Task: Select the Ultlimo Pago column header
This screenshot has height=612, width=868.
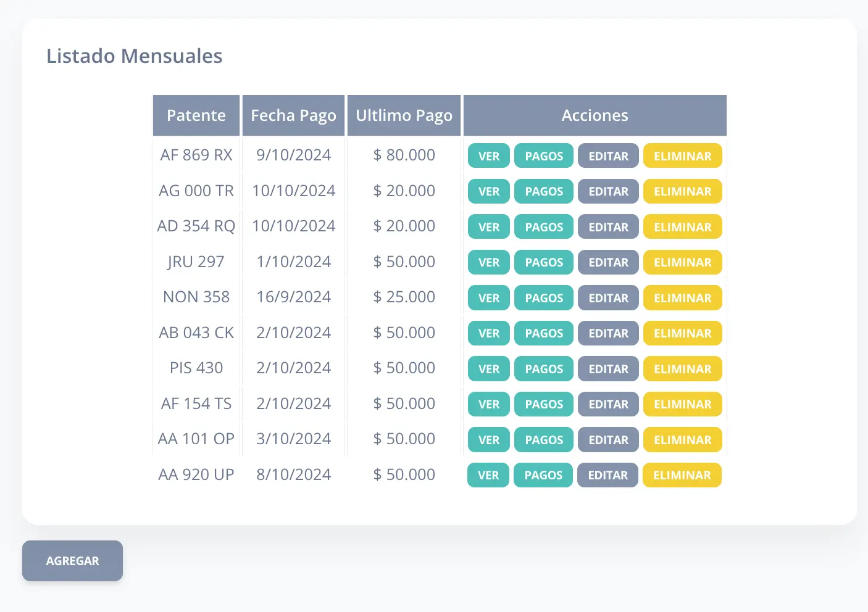Action: point(404,115)
